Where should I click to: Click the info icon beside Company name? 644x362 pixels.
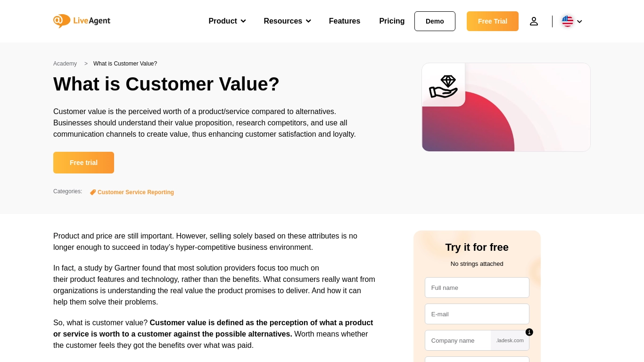529,332
